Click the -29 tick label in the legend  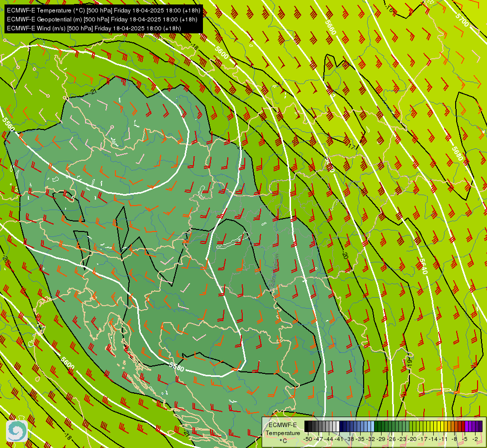point(381,439)
